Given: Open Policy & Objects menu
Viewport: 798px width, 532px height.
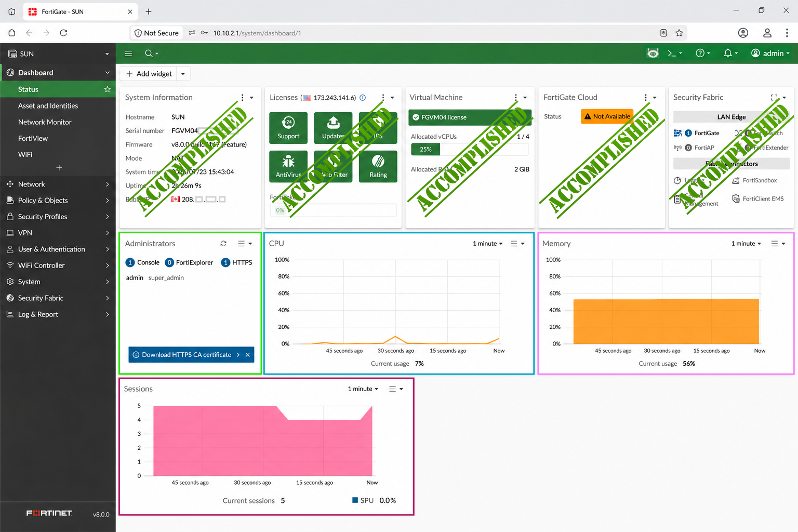Looking at the screenshot, I should 59,201.
